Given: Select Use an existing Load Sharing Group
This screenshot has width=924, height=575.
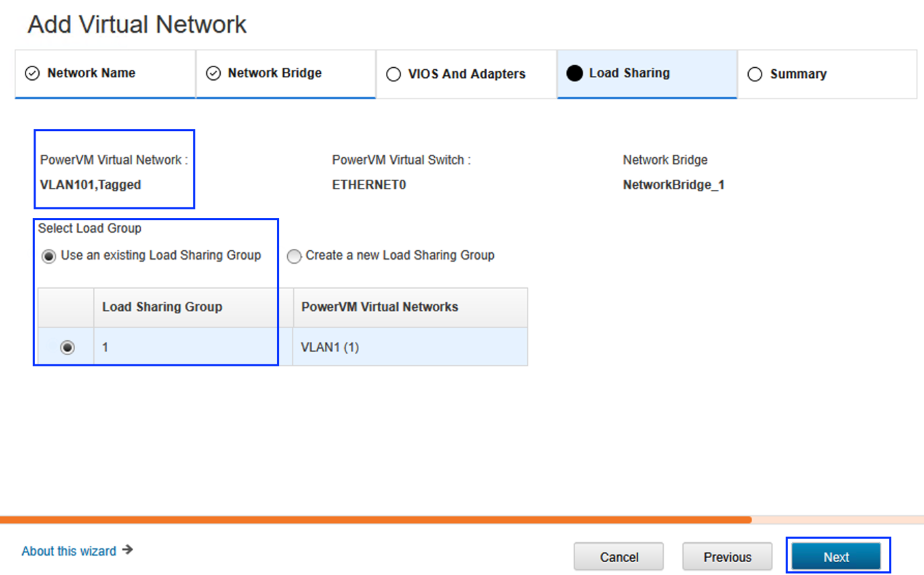Looking at the screenshot, I should pyautogui.click(x=49, y=256).
